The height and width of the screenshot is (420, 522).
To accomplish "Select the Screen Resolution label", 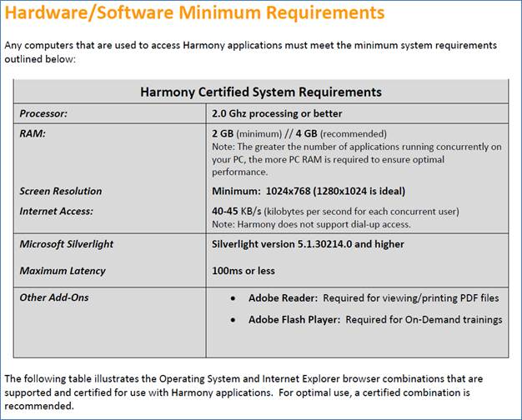I will [x=61, y=191].
